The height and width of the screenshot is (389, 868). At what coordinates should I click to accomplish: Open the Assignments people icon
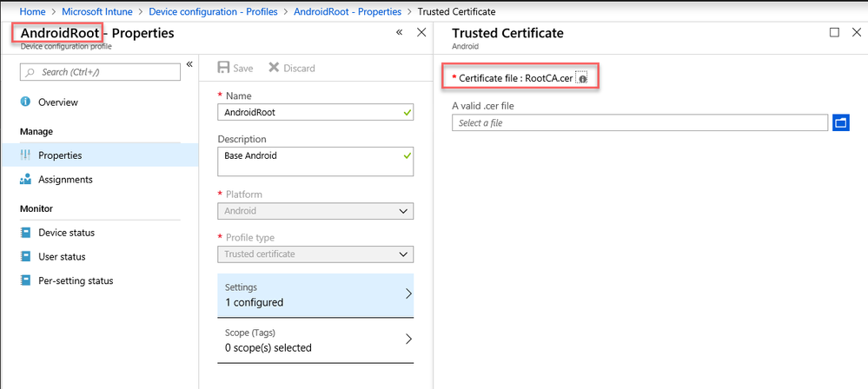point(25,179)
